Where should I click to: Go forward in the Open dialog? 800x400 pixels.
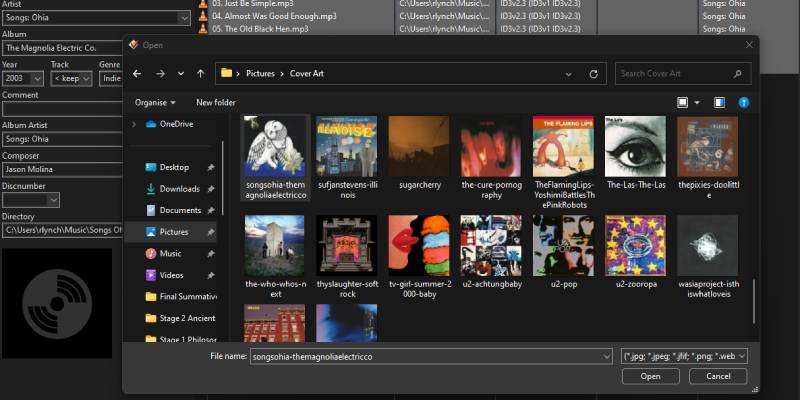click(160, 73)
